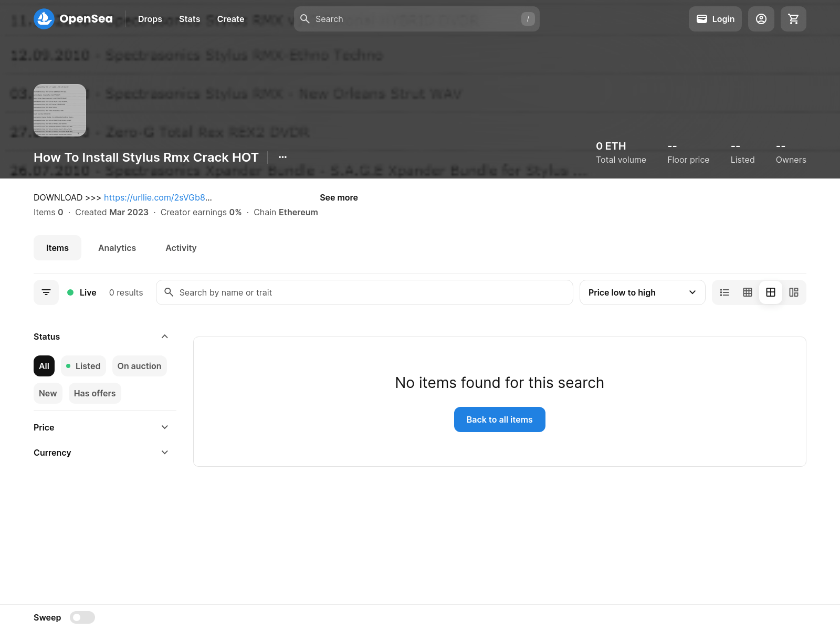Viewport: 840px width, 630px height.
Task: Click the item search magnifier icon
Action: [169, 292]
